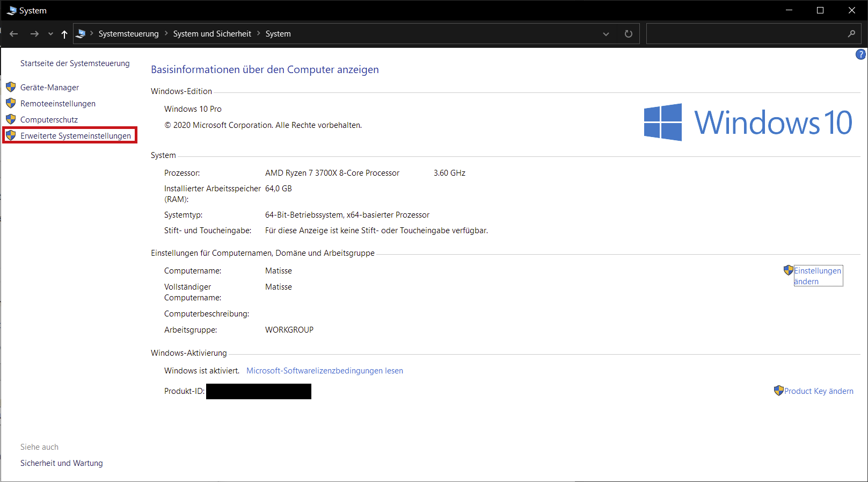
Task: Click 'WORKGROUP' value
Action: [x=289, y=330]
